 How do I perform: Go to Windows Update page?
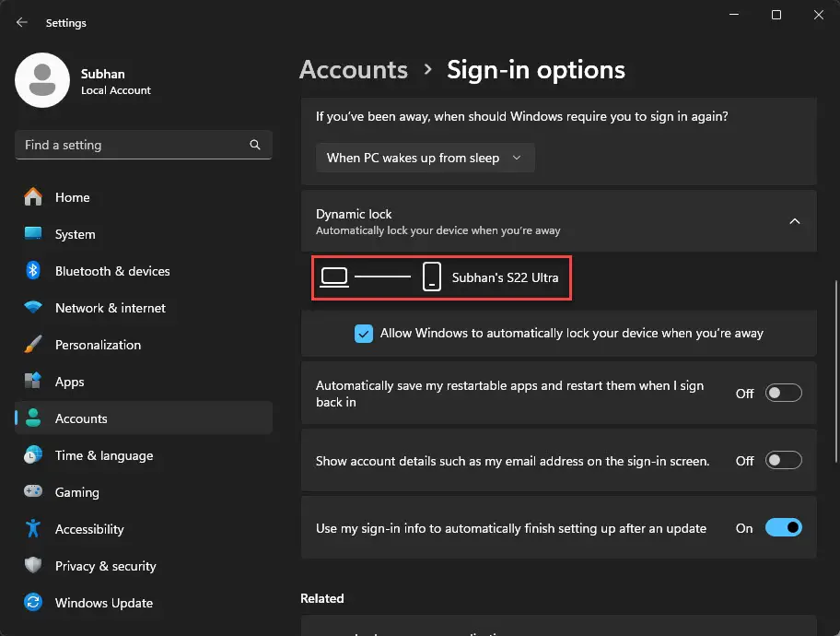[x=144, y=603]
